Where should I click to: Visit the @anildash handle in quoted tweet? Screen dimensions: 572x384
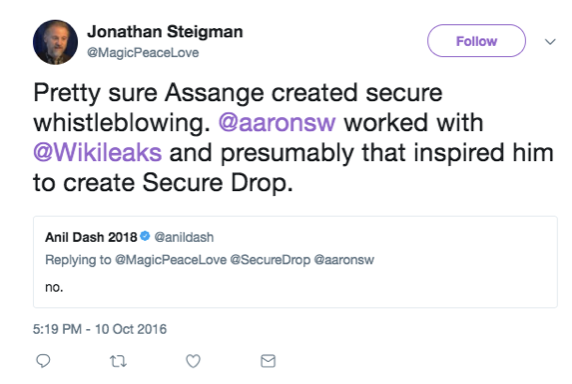point(184,237)
